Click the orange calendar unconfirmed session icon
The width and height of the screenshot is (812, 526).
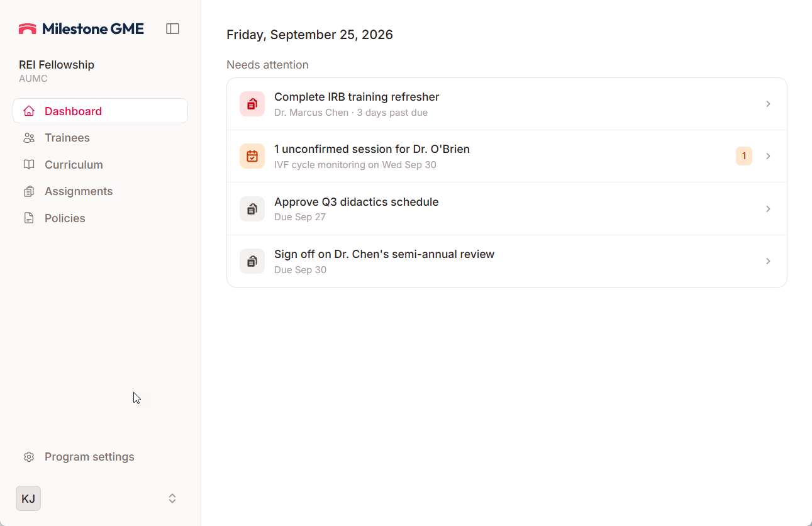coord(252,156)
